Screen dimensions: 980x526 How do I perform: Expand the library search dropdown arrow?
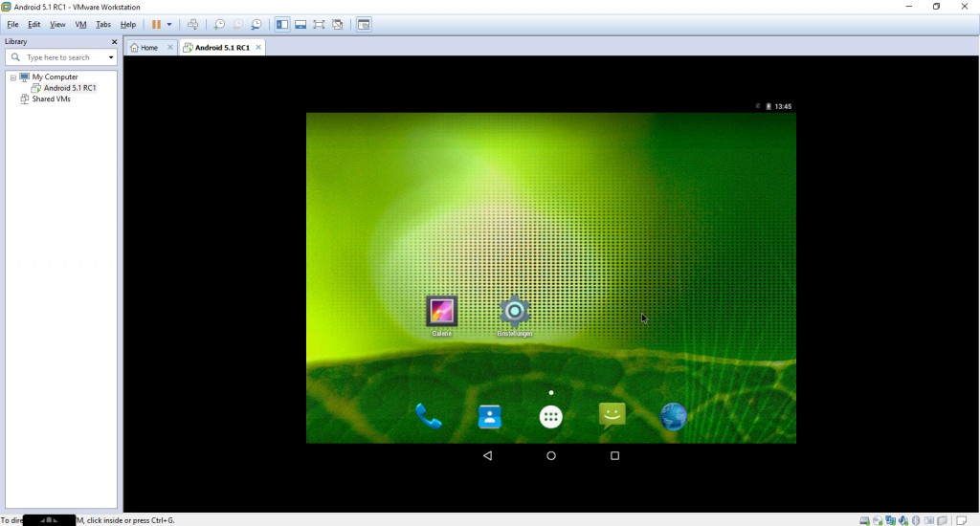click(x=111, y=57)
